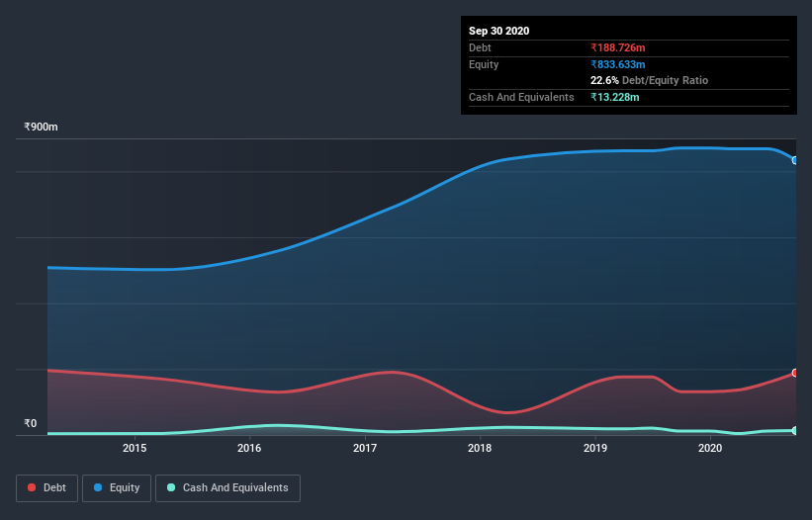Screen dimensions: 812x520
Task: Click the ₹900m y-axis label
Action: coord(41,127)
